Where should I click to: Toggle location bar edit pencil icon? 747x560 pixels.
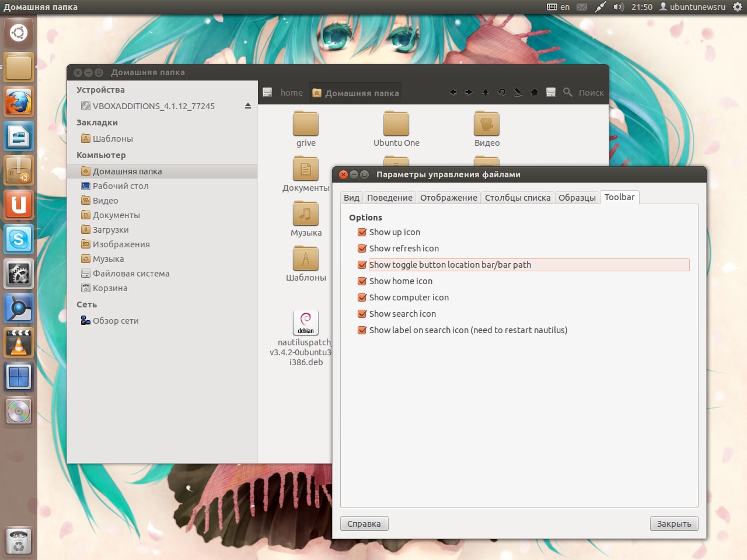(x=518, y=92)
